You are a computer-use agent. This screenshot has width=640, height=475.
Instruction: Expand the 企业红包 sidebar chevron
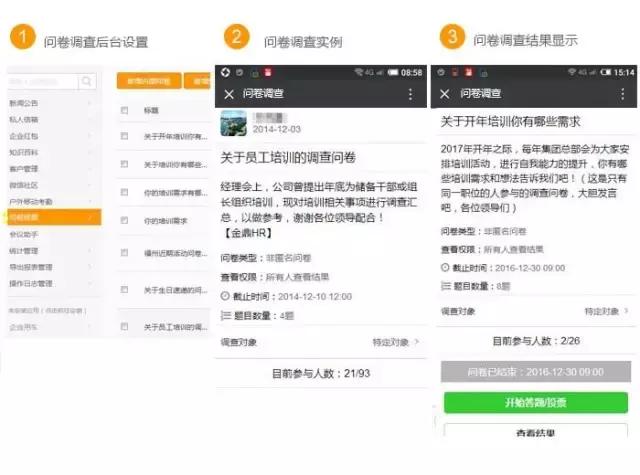pos(90,136)
